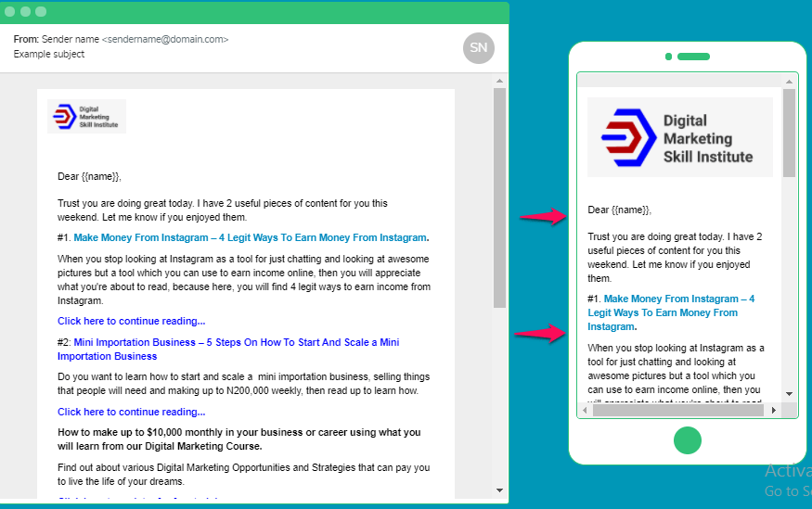Click the SN sender avatar
812x509 pixels.
(479, 48)
